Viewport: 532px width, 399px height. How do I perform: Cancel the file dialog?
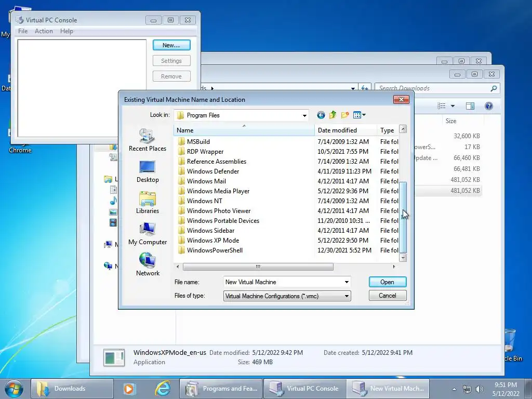point(388,296)
